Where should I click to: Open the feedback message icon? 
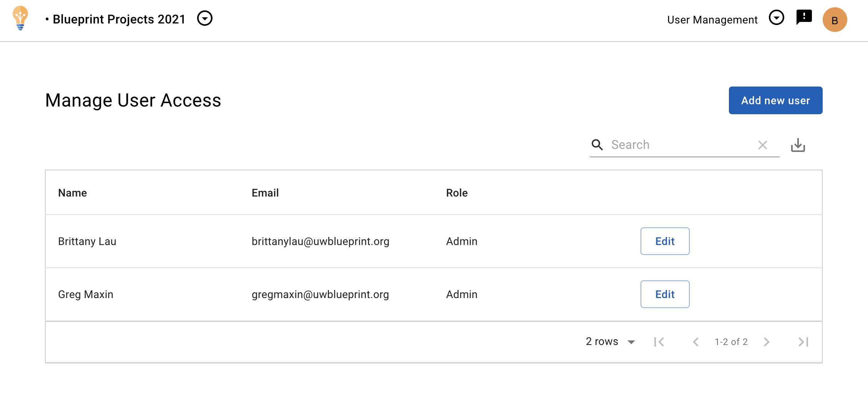pos(804,17)
